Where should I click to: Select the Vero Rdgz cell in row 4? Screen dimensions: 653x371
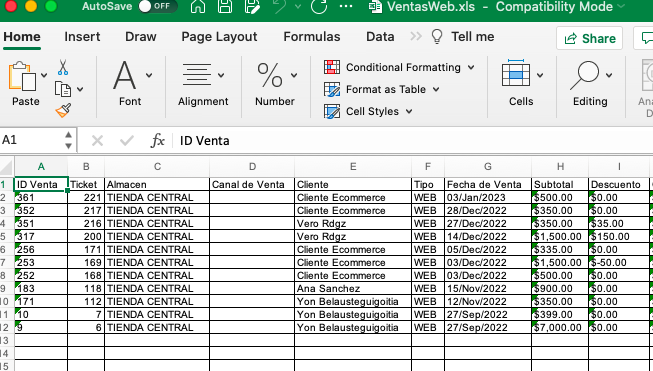coord(353,224)
